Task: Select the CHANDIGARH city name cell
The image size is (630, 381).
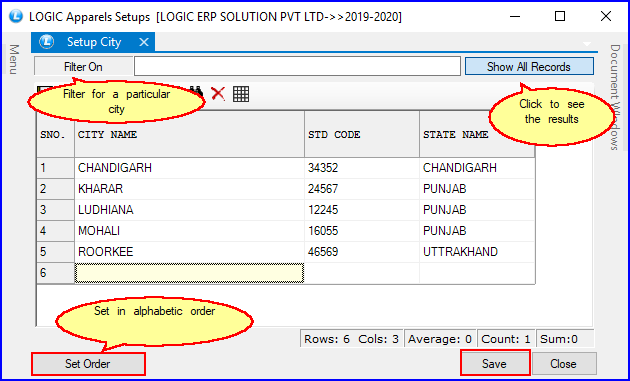Action: pyautogui.click(x=189, y=168)
